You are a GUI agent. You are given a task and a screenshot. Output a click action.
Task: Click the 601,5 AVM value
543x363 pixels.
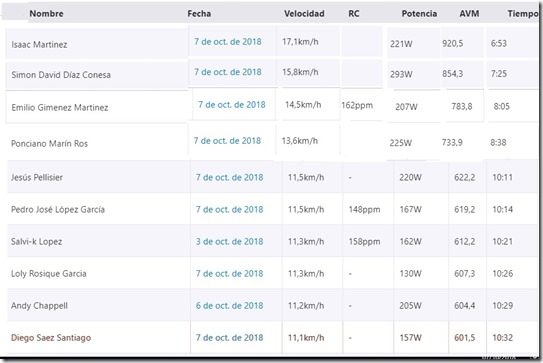[464, 338]
